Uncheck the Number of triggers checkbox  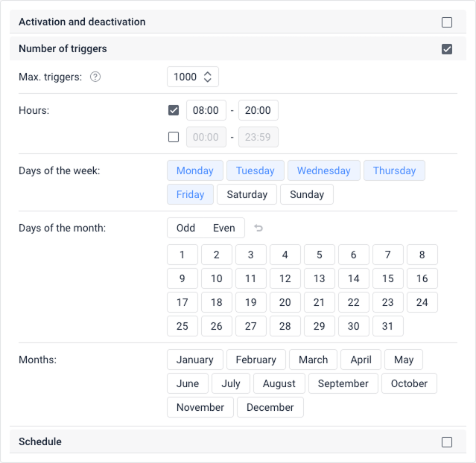[x=447, y=49]
